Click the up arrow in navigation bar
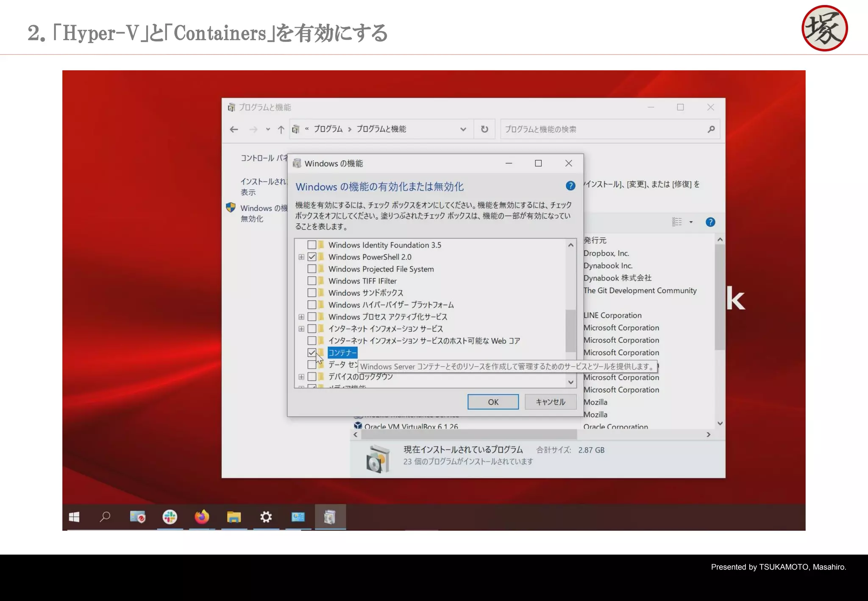This screenshot has width=868, height=601. click(x=281, y=129)
